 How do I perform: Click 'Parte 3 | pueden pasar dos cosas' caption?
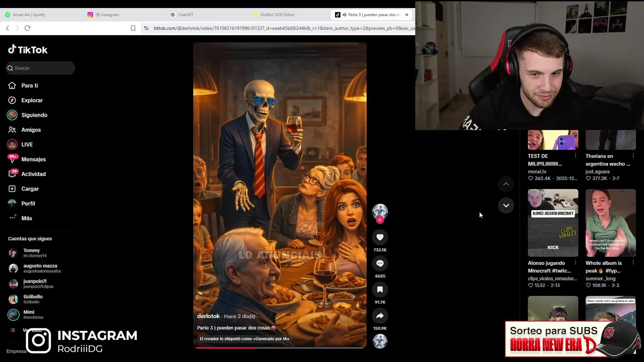click(x=236, y=328)
